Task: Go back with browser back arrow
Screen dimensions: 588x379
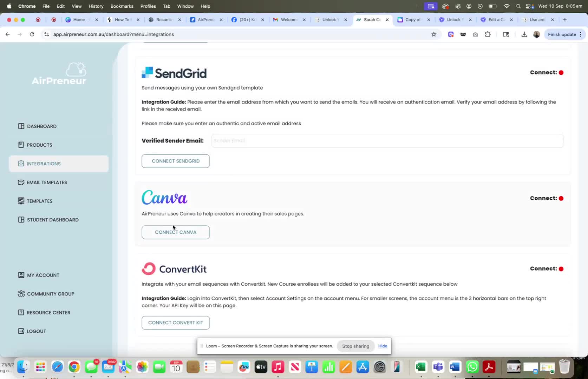Action: coord(7,34)
